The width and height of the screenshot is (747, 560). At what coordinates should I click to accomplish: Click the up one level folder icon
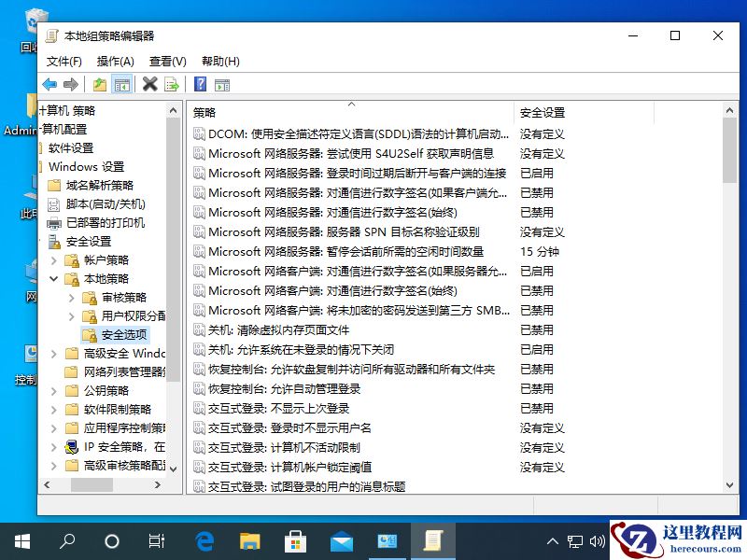99,84
